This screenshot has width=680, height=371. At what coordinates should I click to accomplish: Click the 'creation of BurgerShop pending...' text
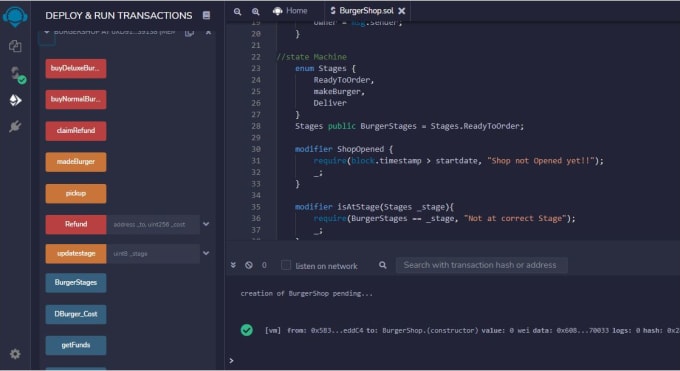[x=307, y=294]
